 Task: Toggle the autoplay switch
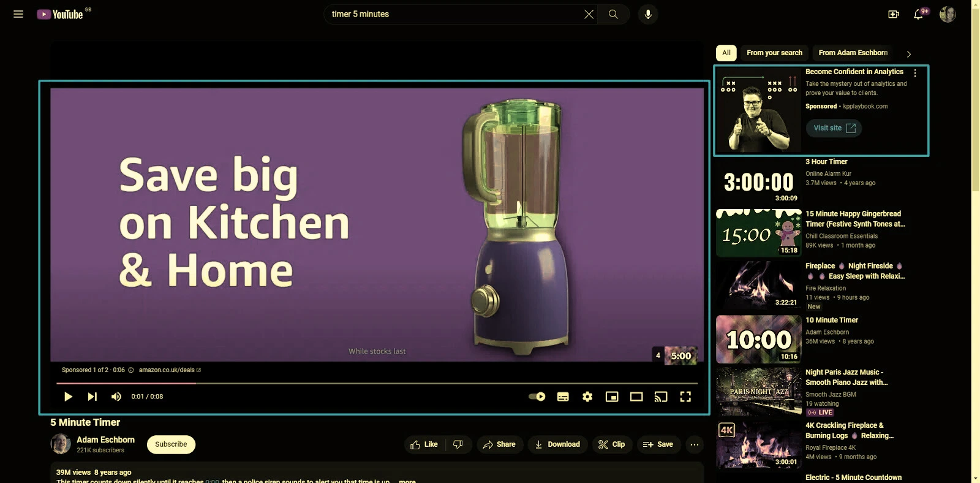click(537, 397)
